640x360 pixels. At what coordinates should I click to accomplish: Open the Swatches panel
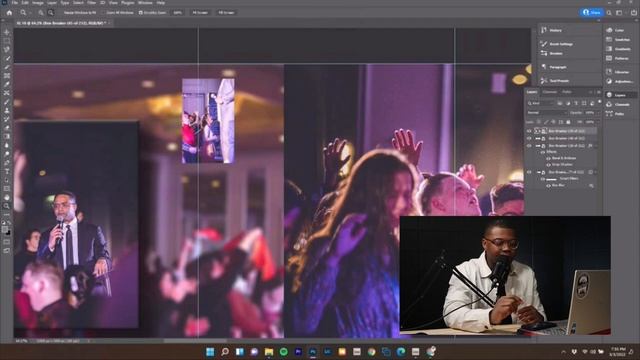[x=618, y=40]
